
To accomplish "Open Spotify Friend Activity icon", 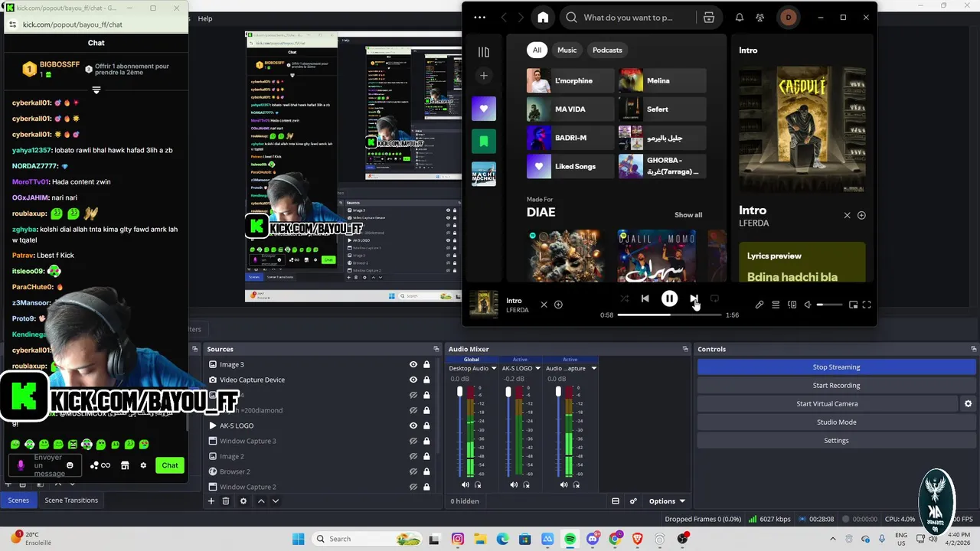I will [759, 18].
